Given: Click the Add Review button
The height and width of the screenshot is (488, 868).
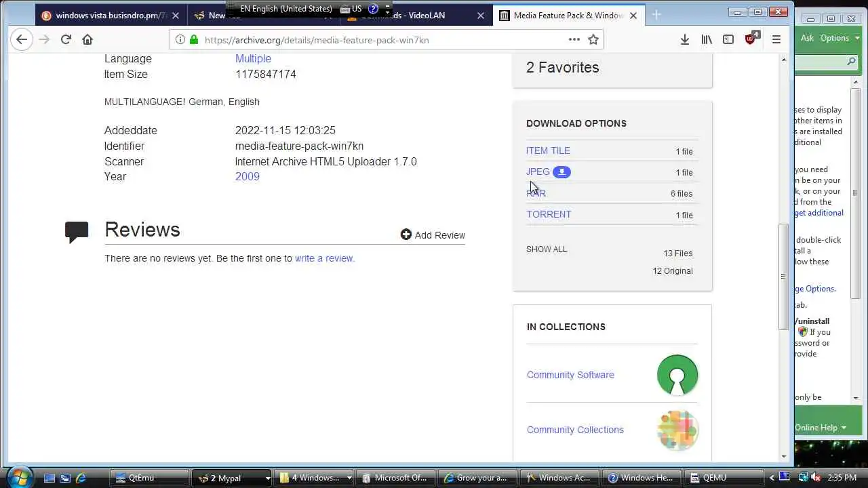Looking at the screenshot, I should [433, 235].
